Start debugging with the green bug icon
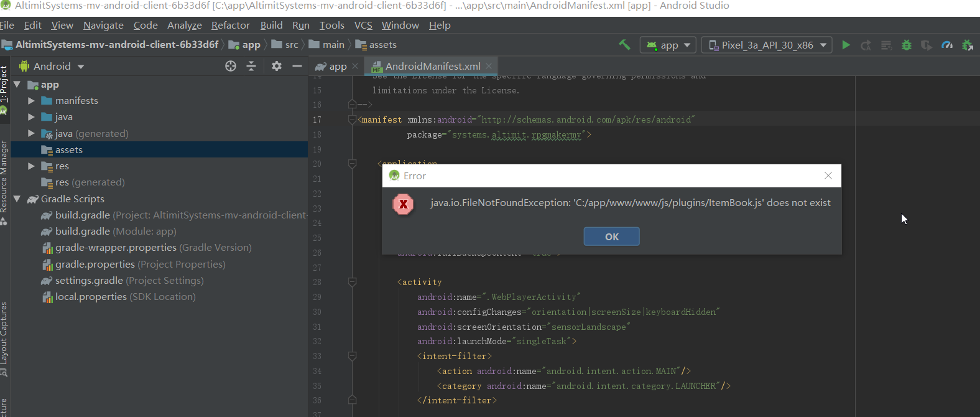 pyautogui.click(x=907, y=45)
